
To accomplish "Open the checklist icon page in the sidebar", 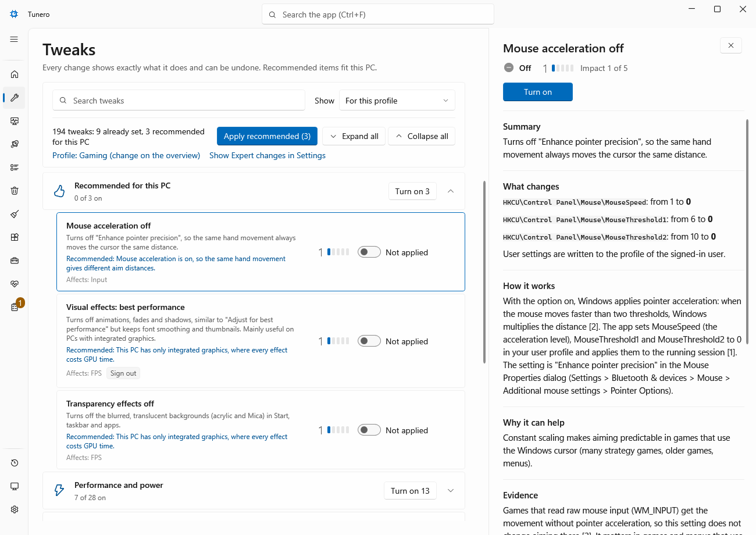I will pos(15,167).
